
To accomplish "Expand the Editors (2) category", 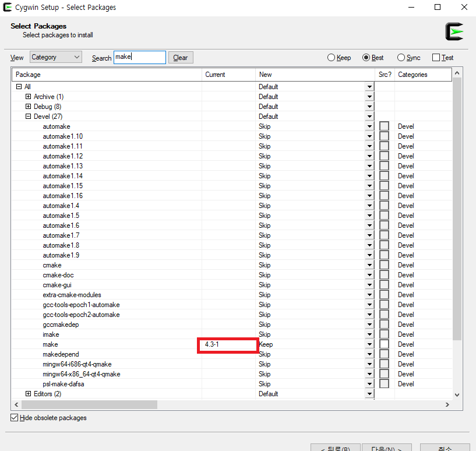I will [28, 393].
